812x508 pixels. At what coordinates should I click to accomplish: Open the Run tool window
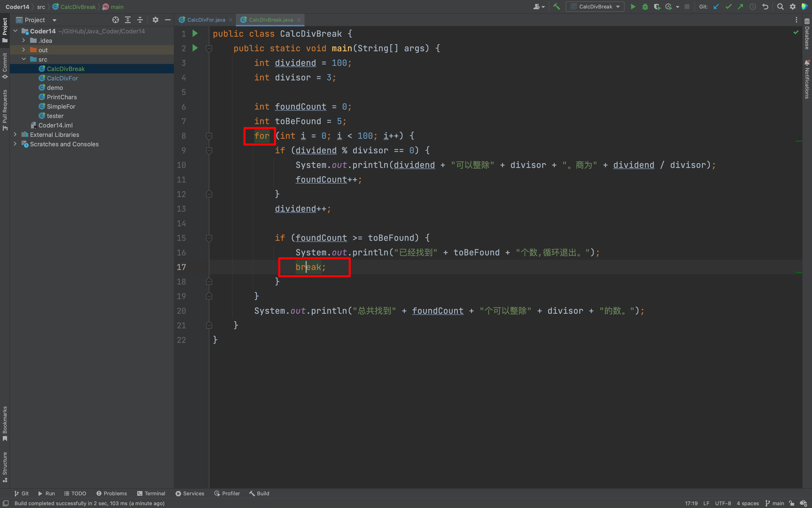point(46,493)
